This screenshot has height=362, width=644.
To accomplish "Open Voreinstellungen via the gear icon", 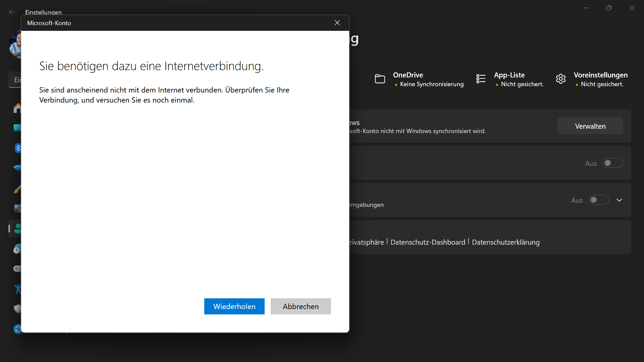I will 560,79.
